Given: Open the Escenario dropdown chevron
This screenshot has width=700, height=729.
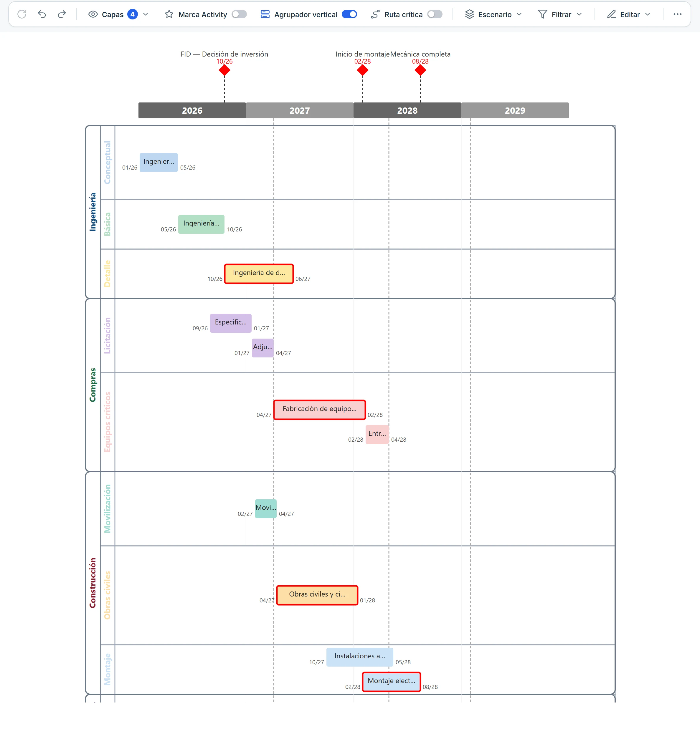Looking at the screenshot, I should click(x=519, y=14).
